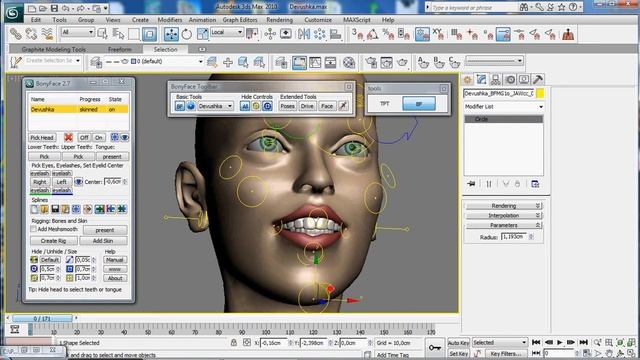Click the Render Production teapot icon

pyautogui.click(x=402, y=62)
